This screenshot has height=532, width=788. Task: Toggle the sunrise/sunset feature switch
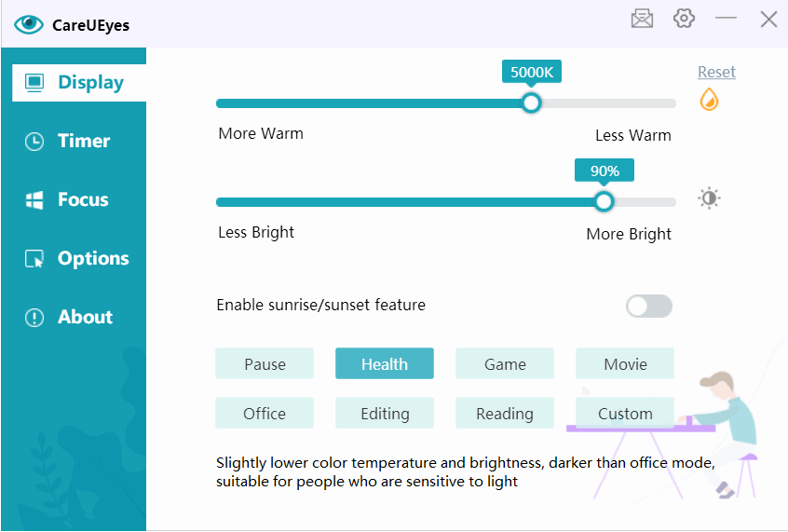649,306
